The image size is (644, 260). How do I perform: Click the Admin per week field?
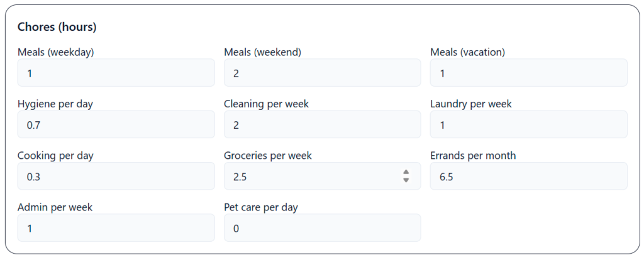116,227
